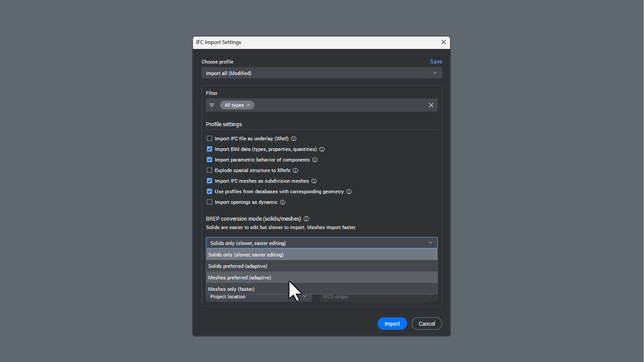Choose Solids preferred (adaptive) option
This screenshot has width=644, height=362.
(322, 266)
